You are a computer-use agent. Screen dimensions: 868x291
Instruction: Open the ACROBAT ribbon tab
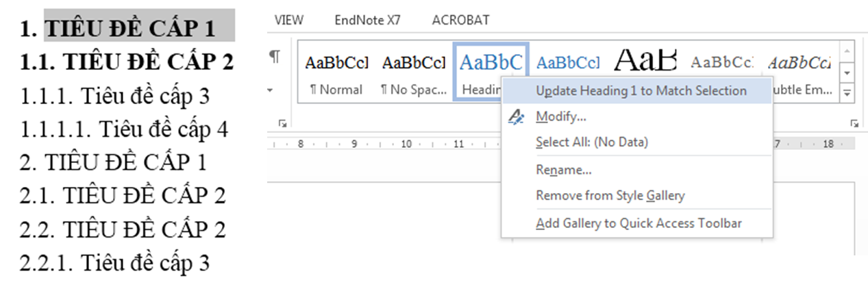pos(461,21)
